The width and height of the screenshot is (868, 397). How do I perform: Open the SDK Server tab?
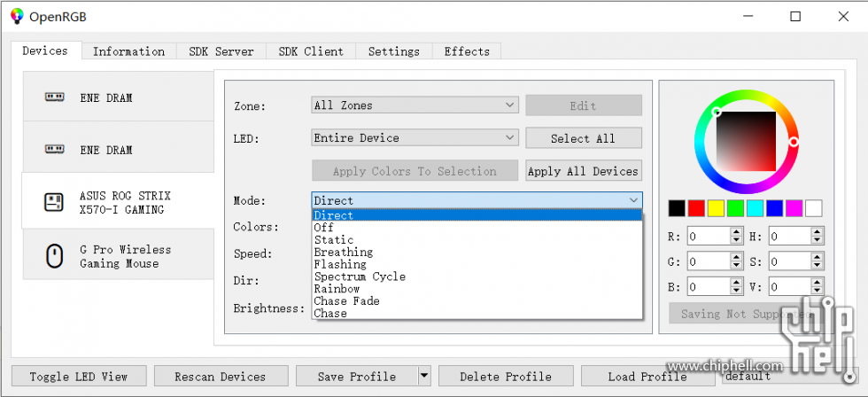[221, 51]
